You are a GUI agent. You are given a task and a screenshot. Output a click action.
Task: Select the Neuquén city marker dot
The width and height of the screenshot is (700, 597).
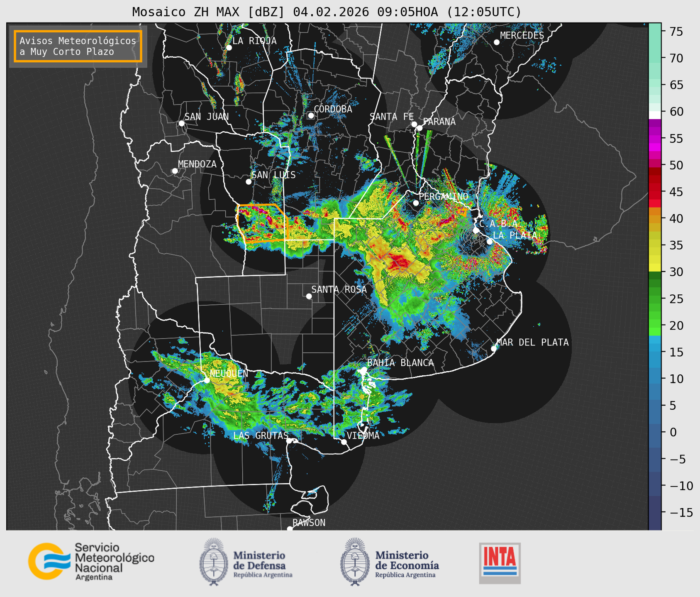[x=207, y=380]
